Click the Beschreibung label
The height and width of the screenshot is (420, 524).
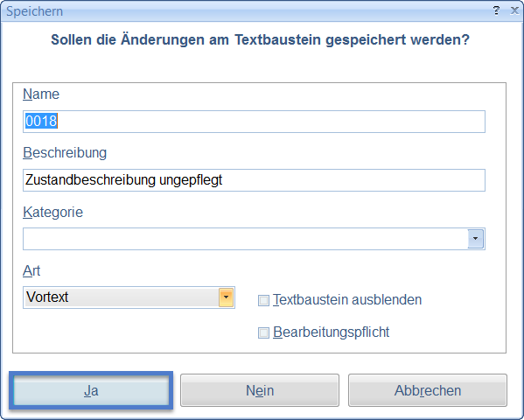[65, 153]
